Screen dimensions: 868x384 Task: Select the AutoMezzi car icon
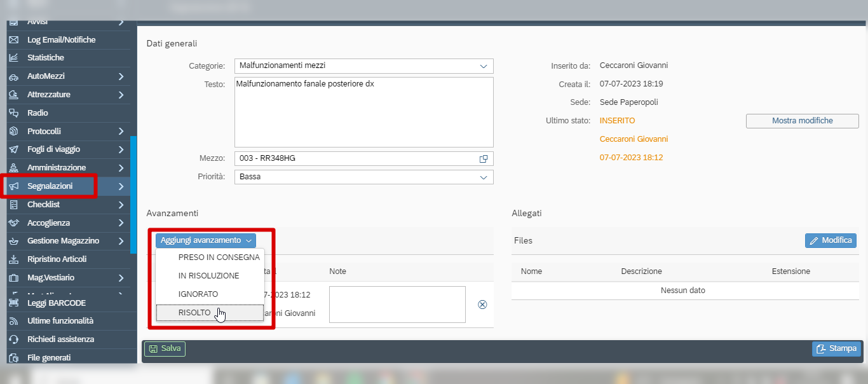coord(13,76)
